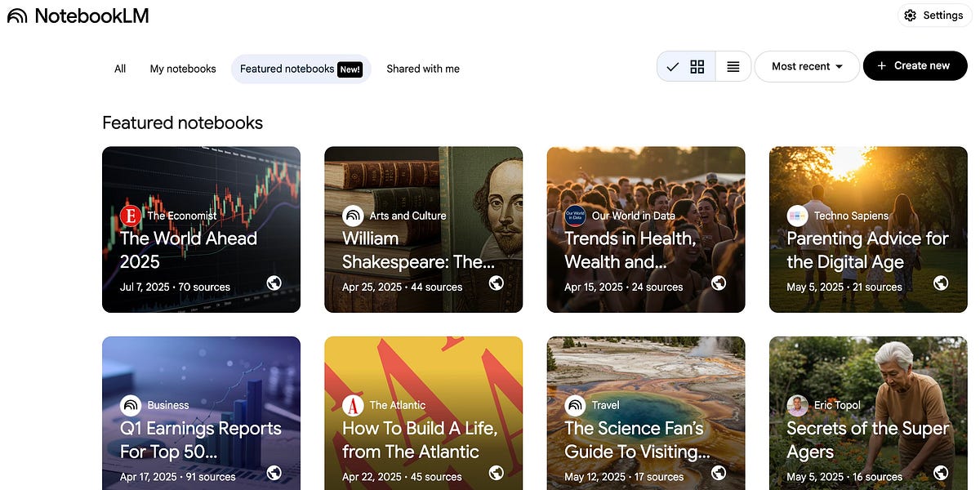The image size is (980, 490).
Task: Click the NotebookLM logo icon
Action: 17,16
